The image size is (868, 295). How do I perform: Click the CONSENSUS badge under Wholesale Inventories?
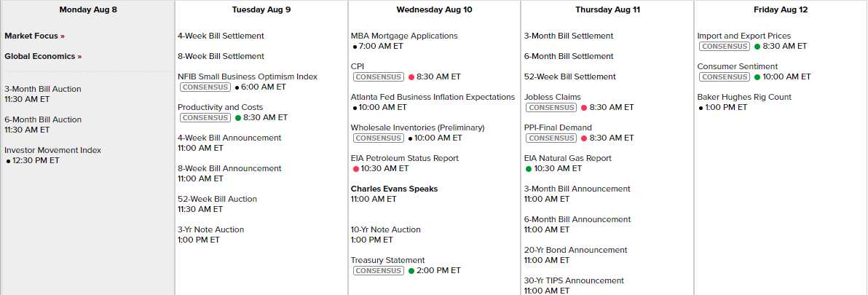click(379, 138)
